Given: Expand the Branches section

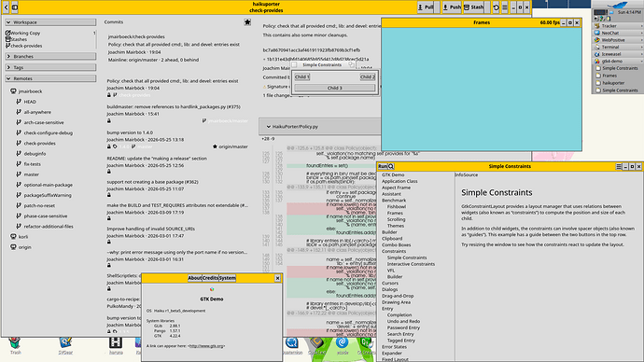Looking at the screenshot, I should coord(50,56).
